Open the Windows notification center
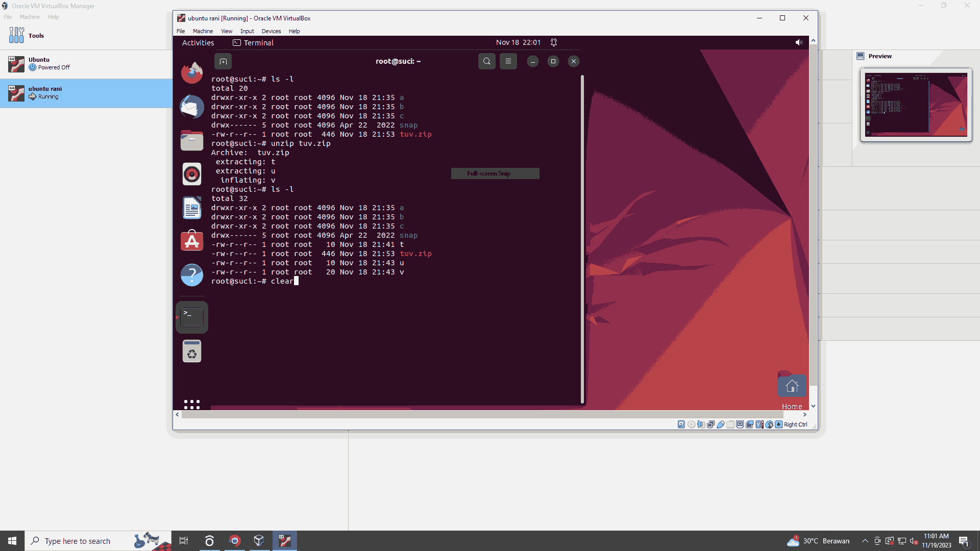Image resolution: width=980 pixels, height=551 pixels. pos(964,541)
